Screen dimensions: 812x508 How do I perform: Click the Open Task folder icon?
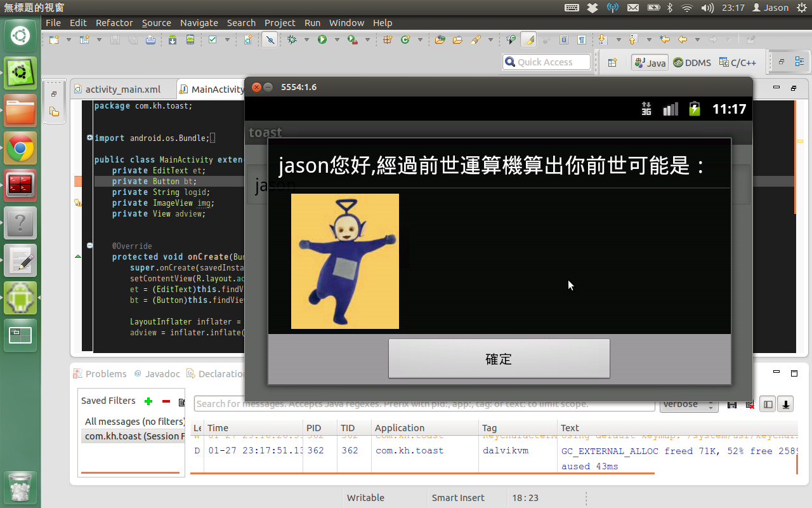457,39
